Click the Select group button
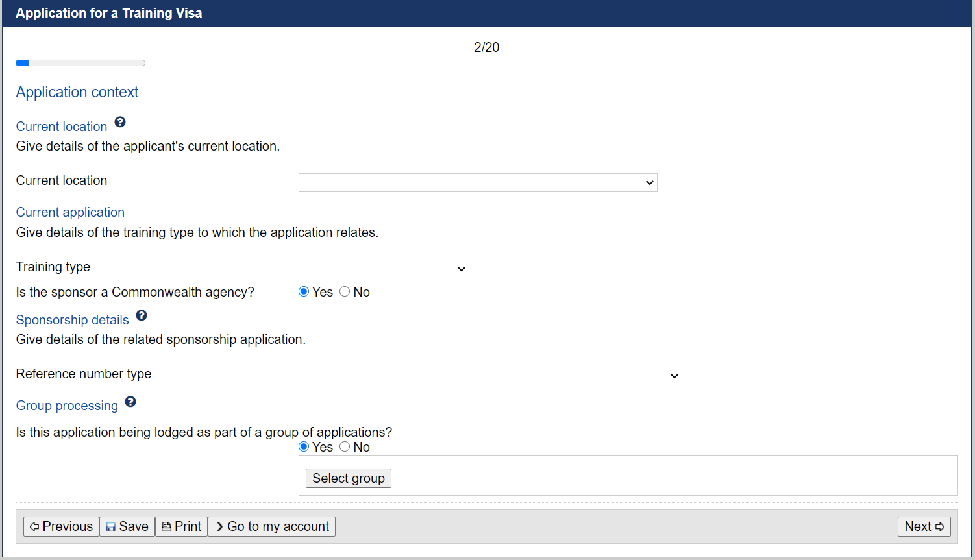Viewport: 975px width, 560px height. [x=349, y=478]
